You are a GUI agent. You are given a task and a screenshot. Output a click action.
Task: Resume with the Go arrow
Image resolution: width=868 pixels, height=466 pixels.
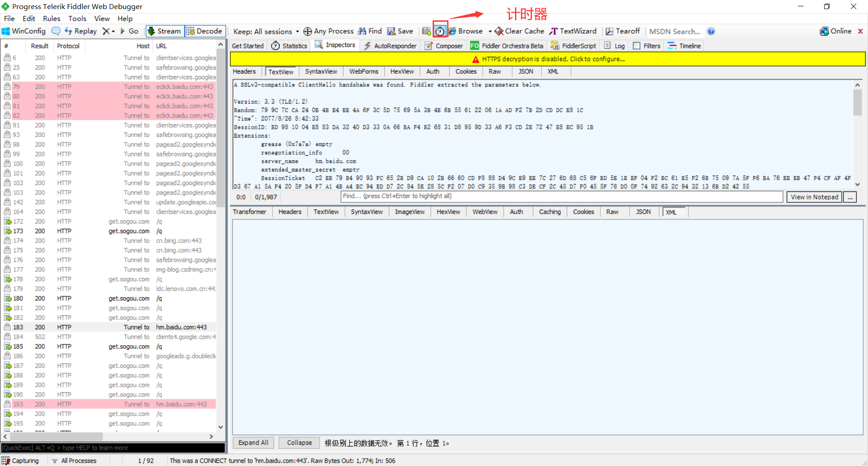click(129, 31)
